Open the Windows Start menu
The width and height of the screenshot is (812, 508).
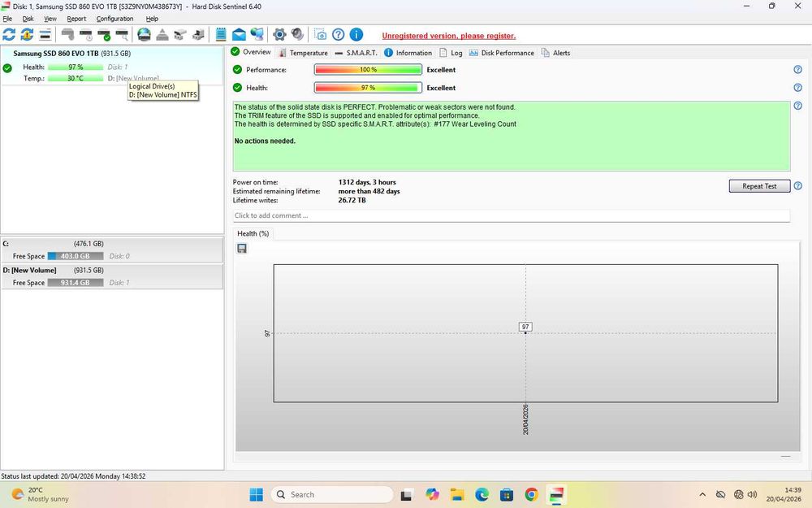257,494
